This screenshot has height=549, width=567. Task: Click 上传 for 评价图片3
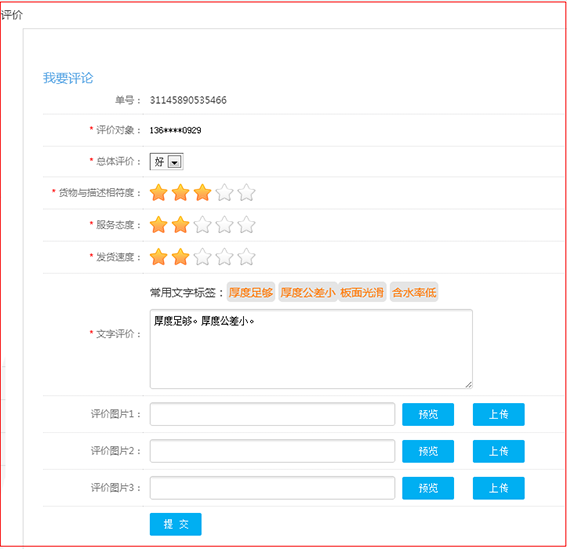click(499, 488)
